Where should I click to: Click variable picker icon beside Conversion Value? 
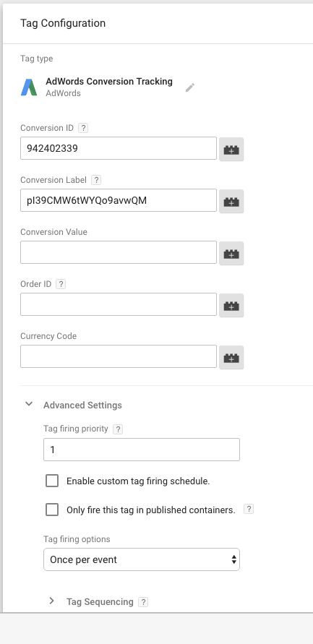point(231,254)
